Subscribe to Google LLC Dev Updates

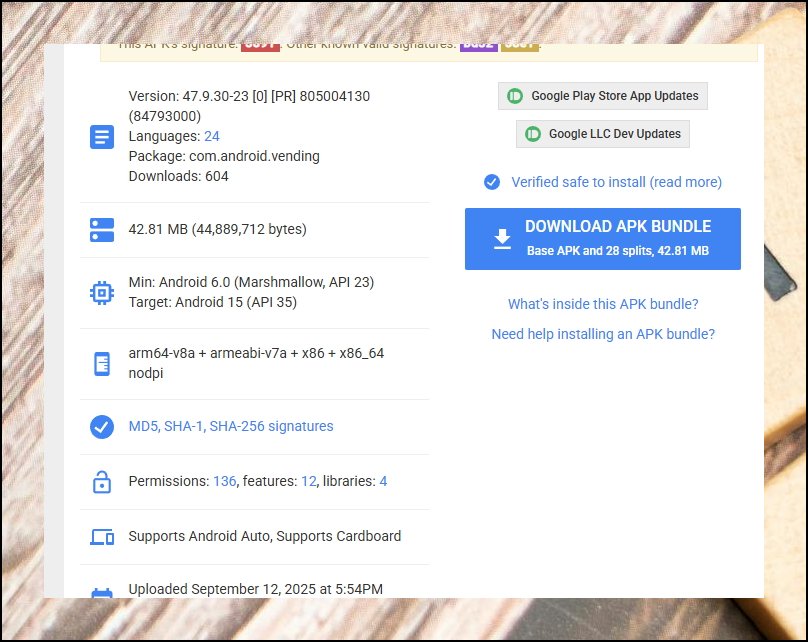click(x=603, y=134)
